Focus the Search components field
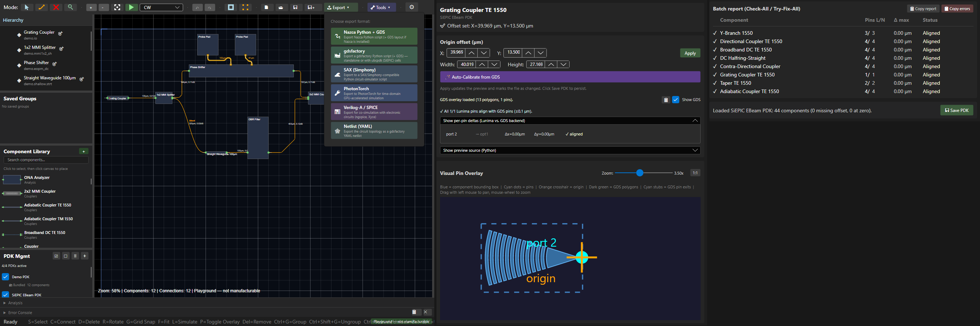980x326 pixels. (46, 160)
